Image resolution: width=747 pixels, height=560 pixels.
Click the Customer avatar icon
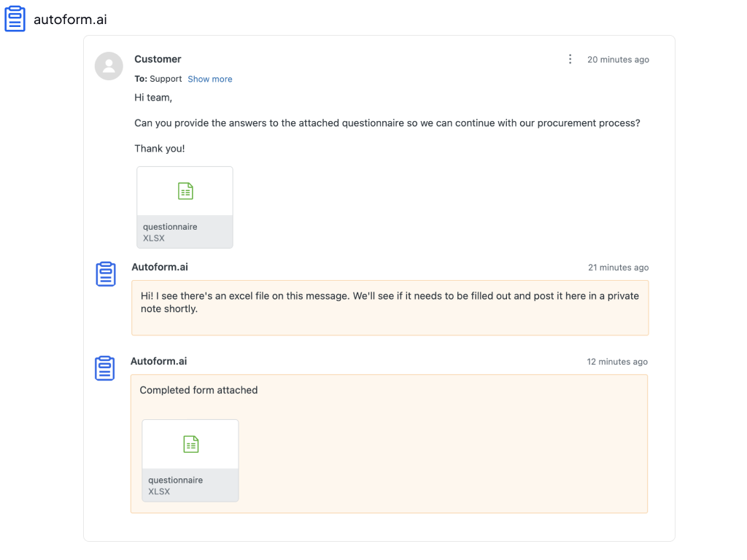[109, 66]
